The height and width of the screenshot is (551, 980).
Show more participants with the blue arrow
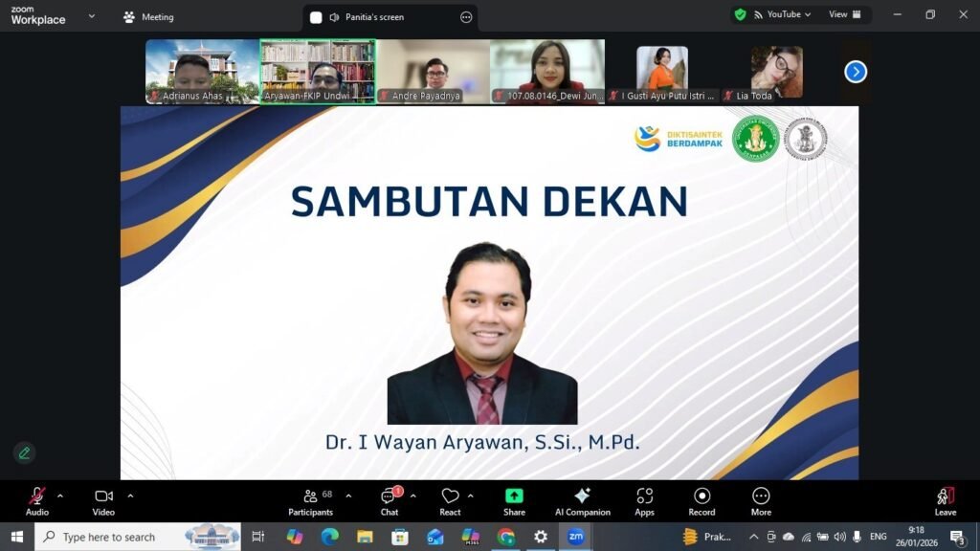(x=856, y=72)
